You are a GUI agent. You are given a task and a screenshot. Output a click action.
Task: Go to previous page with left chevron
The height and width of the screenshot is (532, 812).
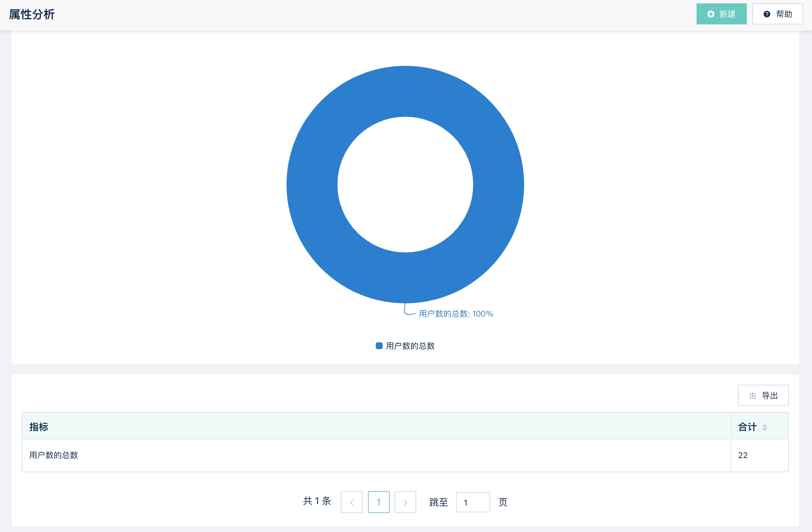pos(351,502)
